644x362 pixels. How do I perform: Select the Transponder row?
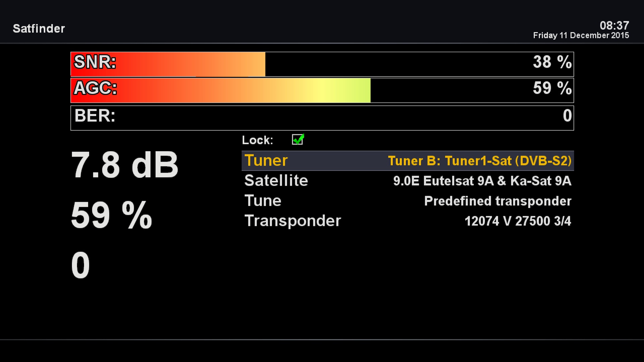pos(408,221)
